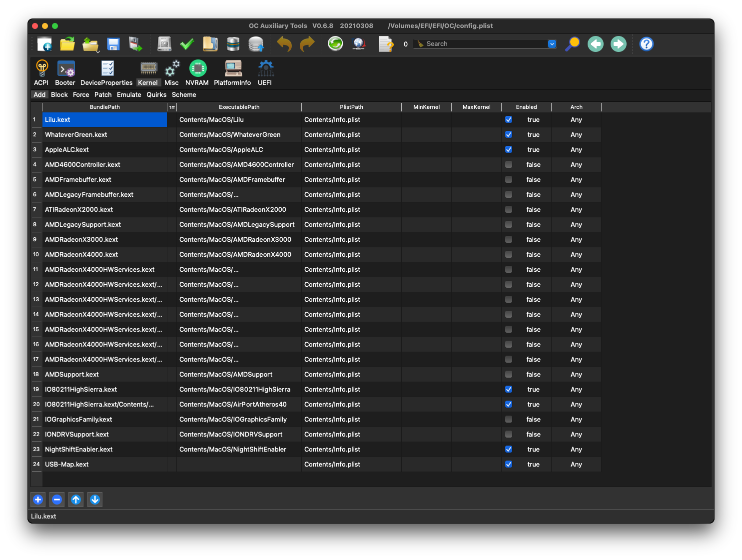Click the blue minus remove row button

click(x=57, y=500)
